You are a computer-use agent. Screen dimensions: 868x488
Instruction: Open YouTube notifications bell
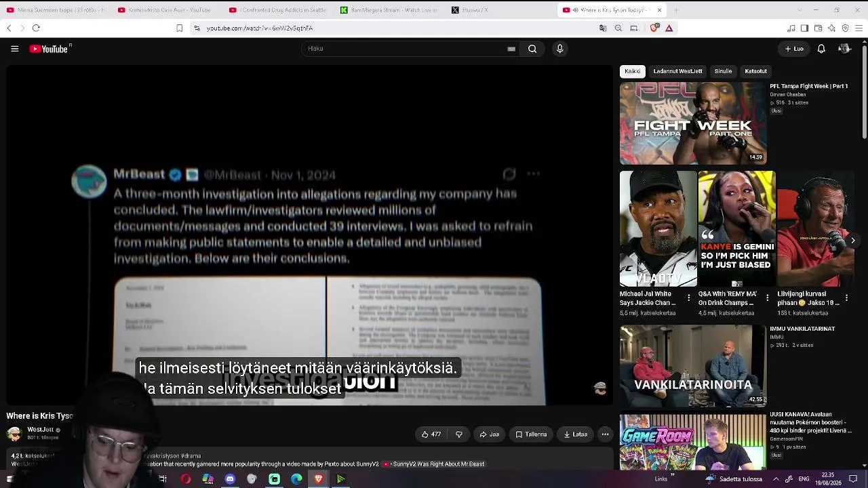[x=821, y=49]
